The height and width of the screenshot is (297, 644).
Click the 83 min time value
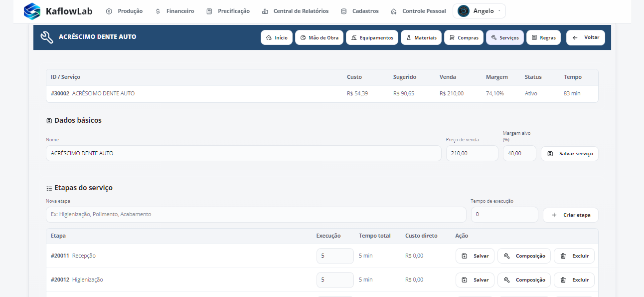572,93
